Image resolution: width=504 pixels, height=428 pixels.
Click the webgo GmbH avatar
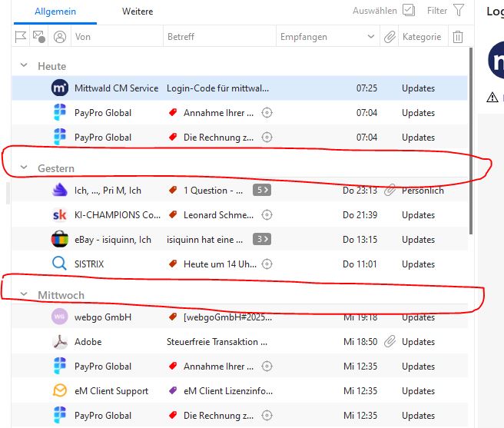pyautogui.click(x=60, y=317)
